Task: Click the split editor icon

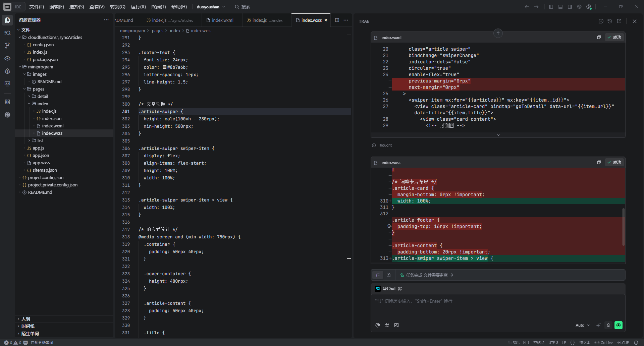Action: click(x=337, y=20)
